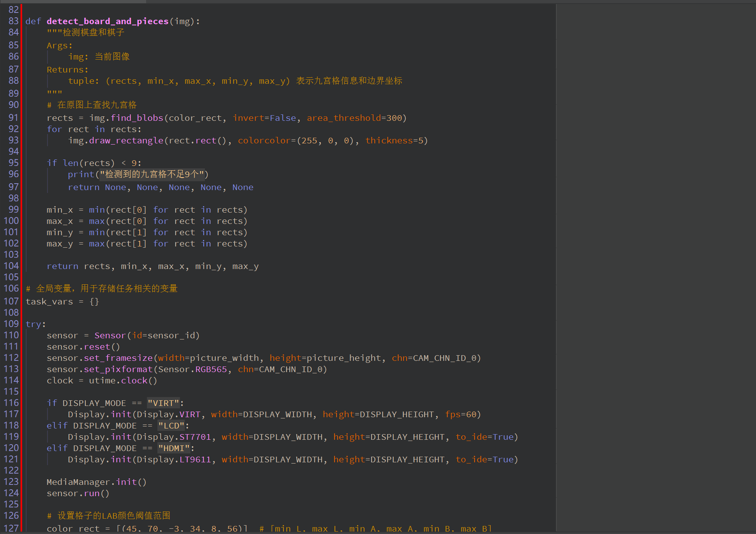Place cursor on detect_board_and_pieces function name
Viewport: 756px width, 534px height.
click(107, 21)
